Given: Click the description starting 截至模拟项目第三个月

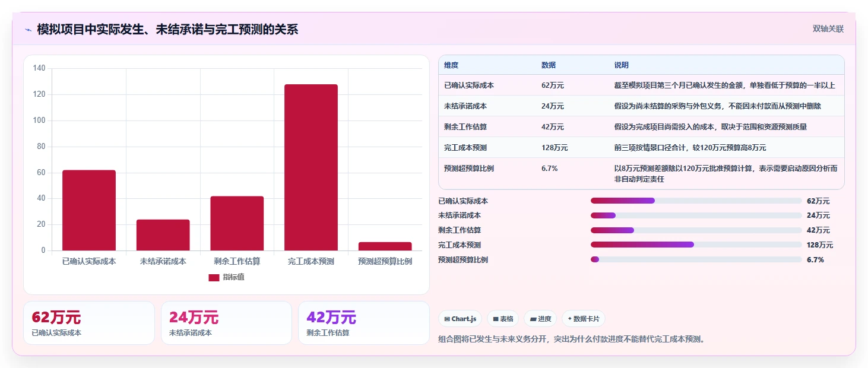Looking at the screenshot, I should (x=725, y=85).
